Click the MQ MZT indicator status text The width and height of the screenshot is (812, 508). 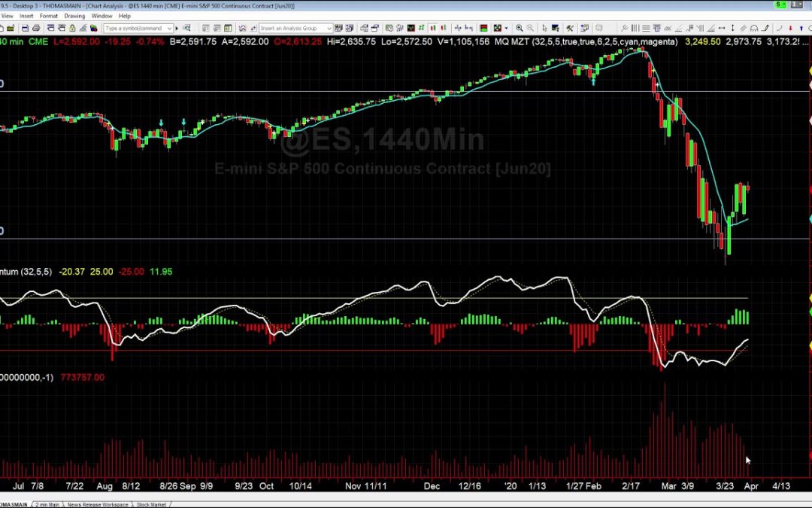tap(586, 41)
